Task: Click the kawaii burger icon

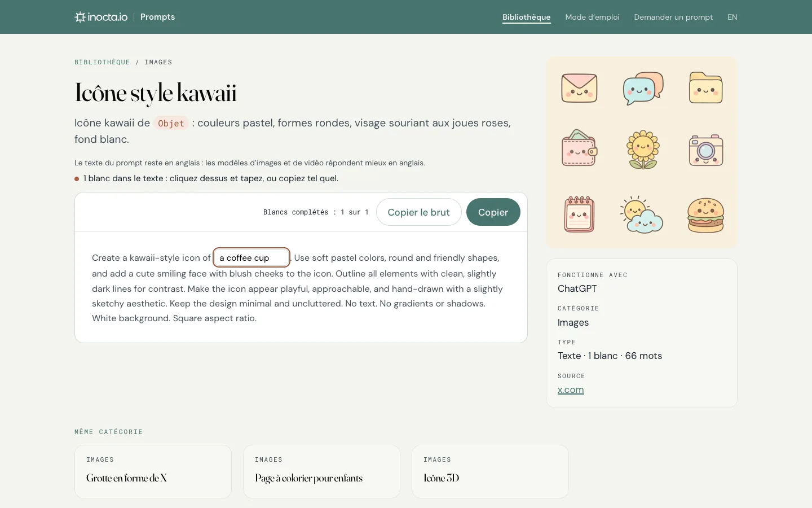Action: (705, 216)
